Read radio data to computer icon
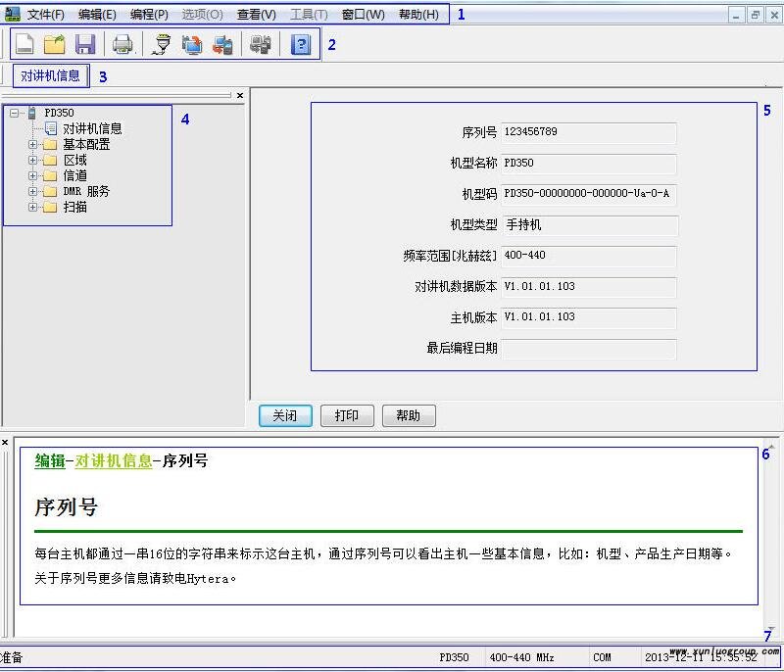Screen dimensions: 784x672 [192, 44]
